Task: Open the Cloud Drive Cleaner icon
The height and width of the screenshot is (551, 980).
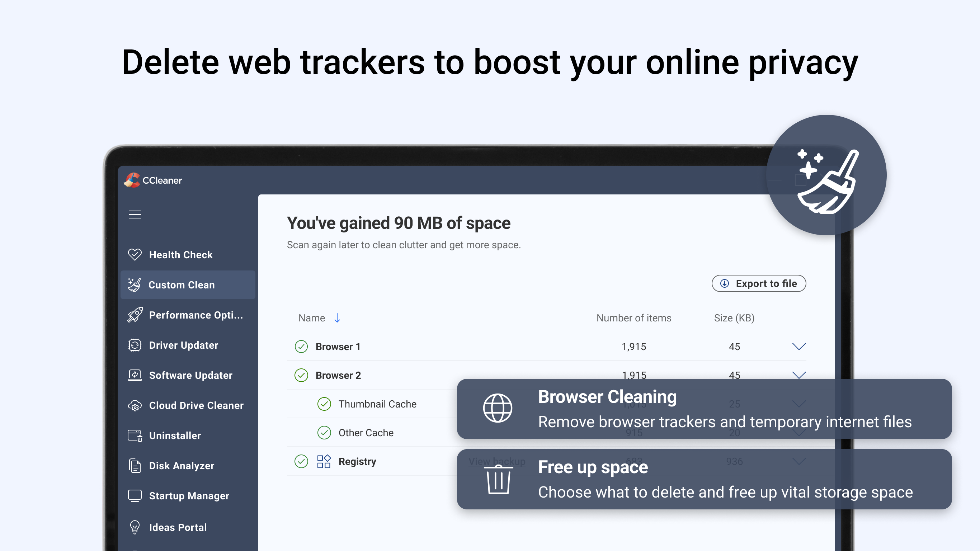Action: tap(135, 405)
